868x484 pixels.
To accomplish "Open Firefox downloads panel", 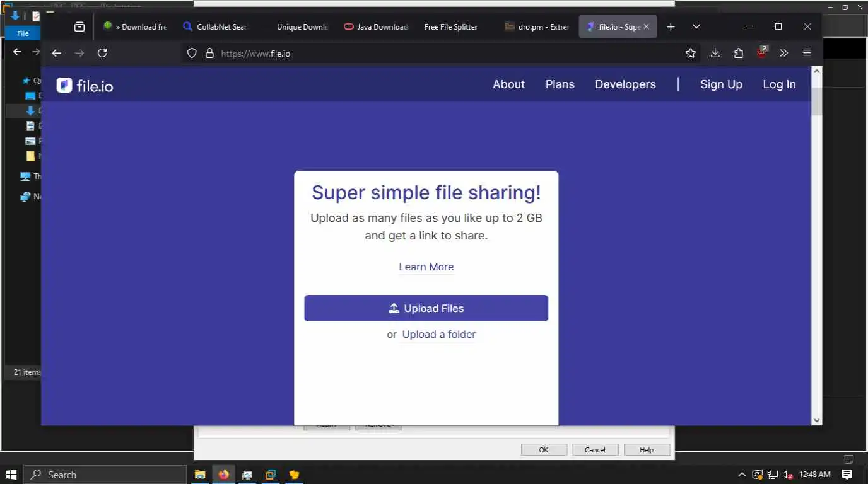I will coord(715,54).
